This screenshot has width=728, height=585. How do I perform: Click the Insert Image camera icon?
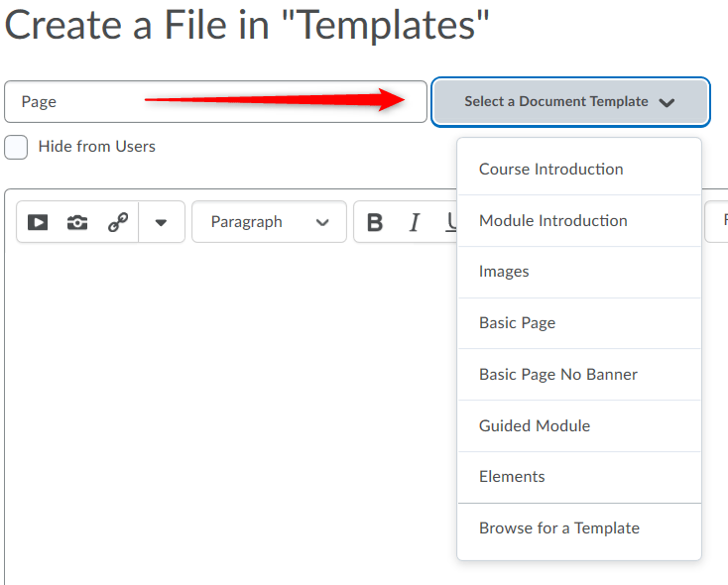pos(77,222)
